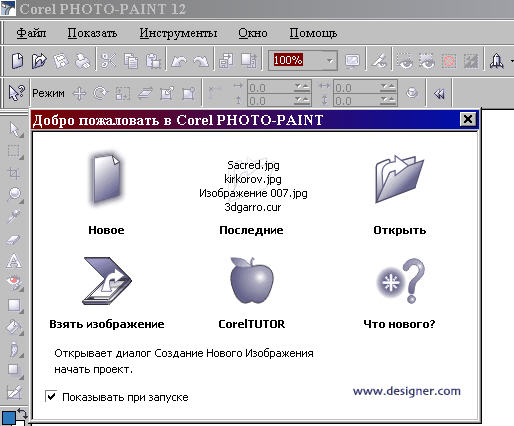Select the Zoom magnifier tool

(14, 195)
